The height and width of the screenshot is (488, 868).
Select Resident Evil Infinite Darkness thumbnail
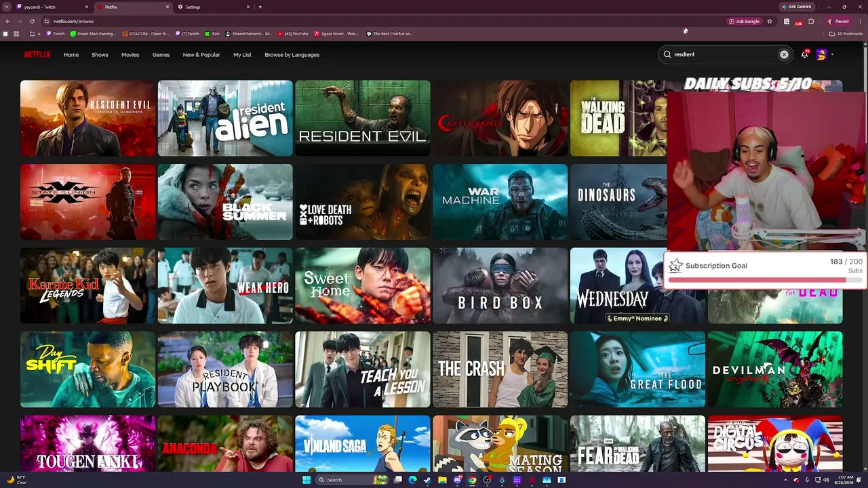[x=88, y=118]
